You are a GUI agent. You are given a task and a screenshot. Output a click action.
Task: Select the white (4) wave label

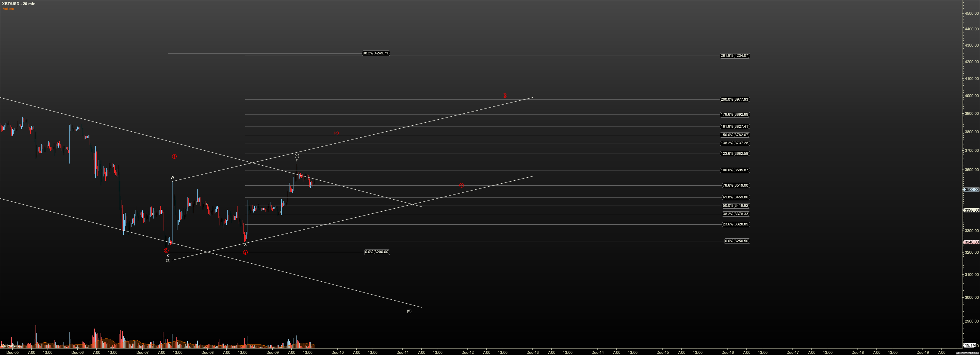tap(297, 156)
